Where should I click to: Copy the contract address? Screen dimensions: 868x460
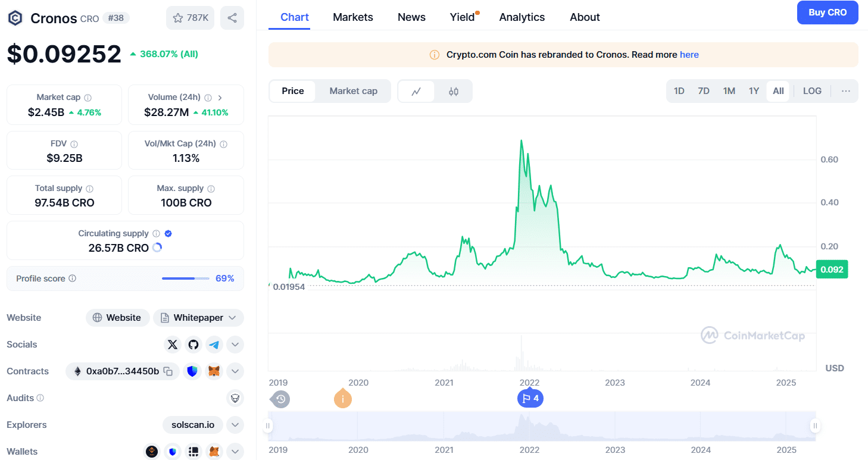168,371
